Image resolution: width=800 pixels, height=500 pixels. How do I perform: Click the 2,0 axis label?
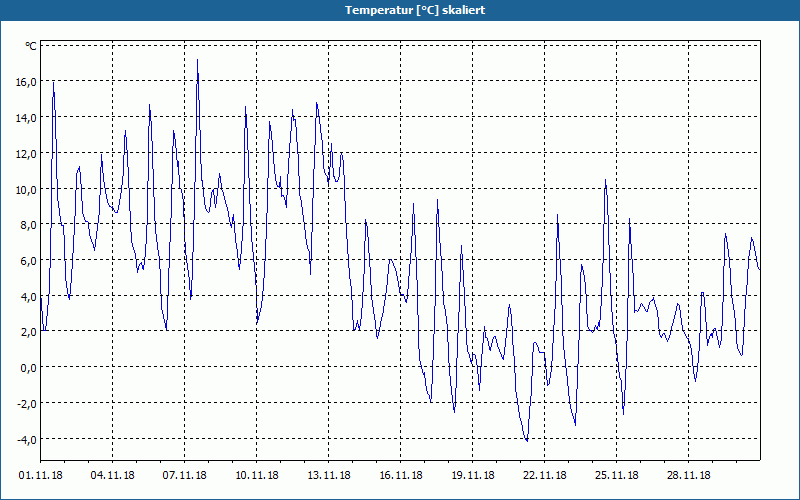[x=29, y=332]
